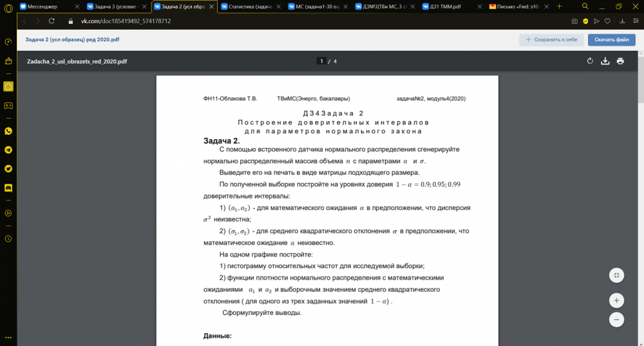This screenshot has width=644, height=346.
Task: Switch to the Статистика (задача tab
Action: coord(251,6)
